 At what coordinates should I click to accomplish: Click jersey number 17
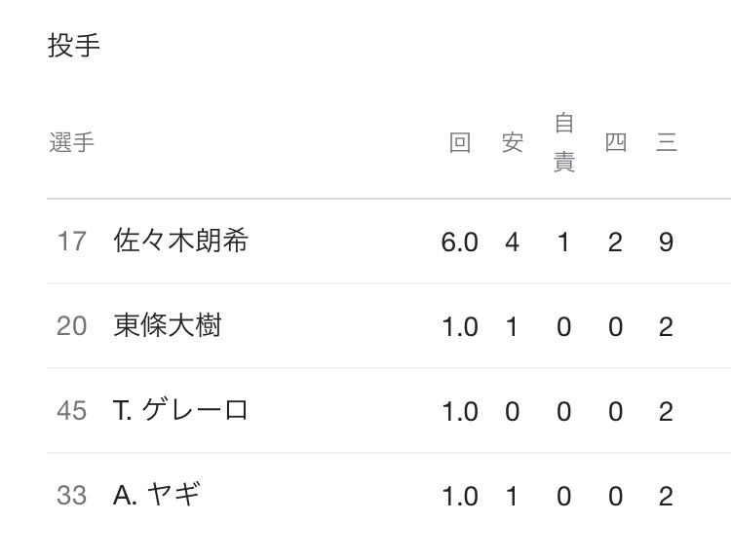click(71, 242)
